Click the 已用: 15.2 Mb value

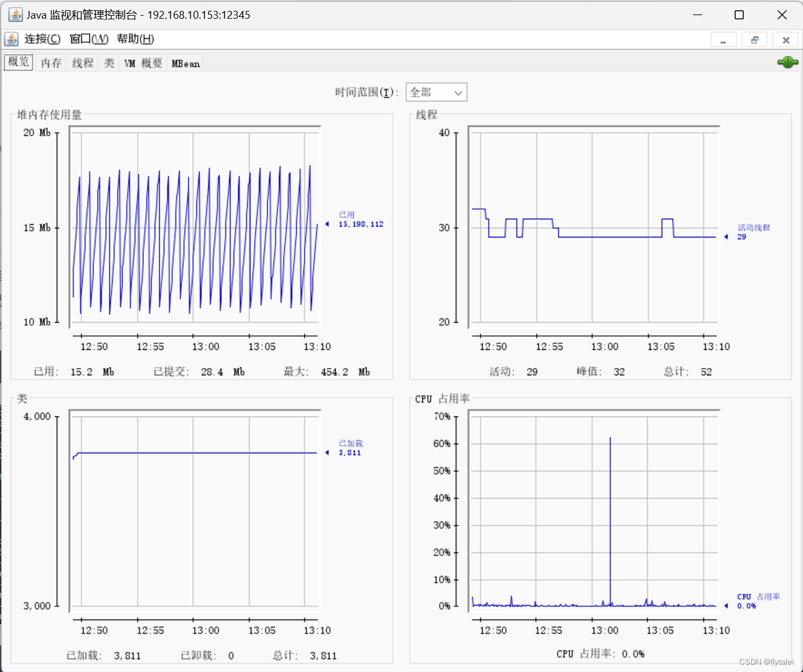pyautogui.click(x=74, y=372)
